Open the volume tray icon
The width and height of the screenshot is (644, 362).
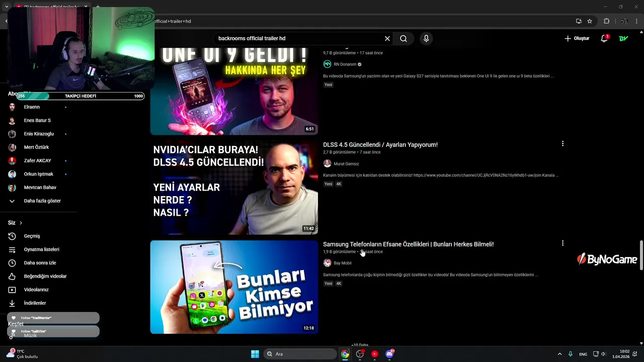point(603,354)
